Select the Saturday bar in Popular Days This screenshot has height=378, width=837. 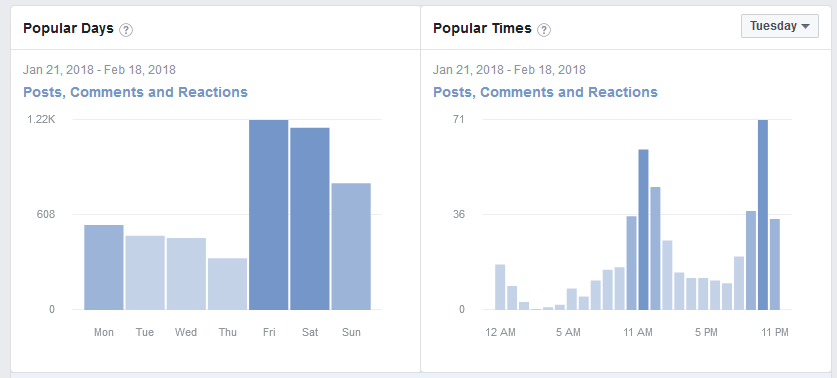tap(310, 219)
